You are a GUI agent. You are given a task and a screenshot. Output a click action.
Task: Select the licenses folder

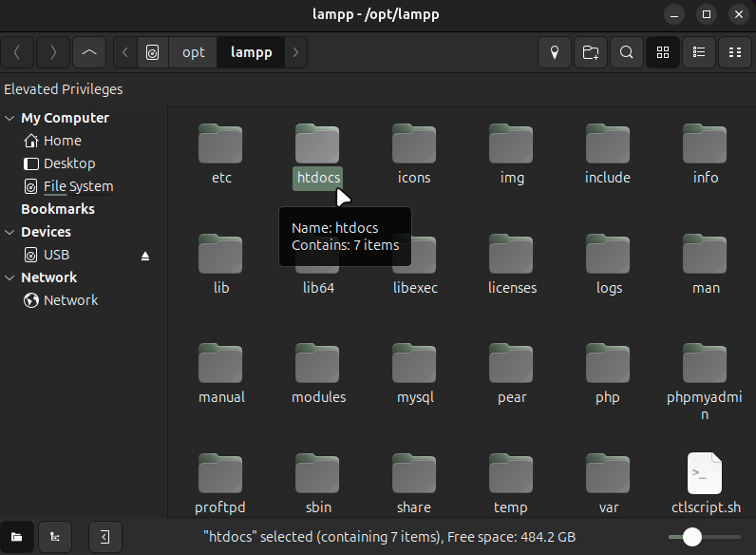(512, 265)
